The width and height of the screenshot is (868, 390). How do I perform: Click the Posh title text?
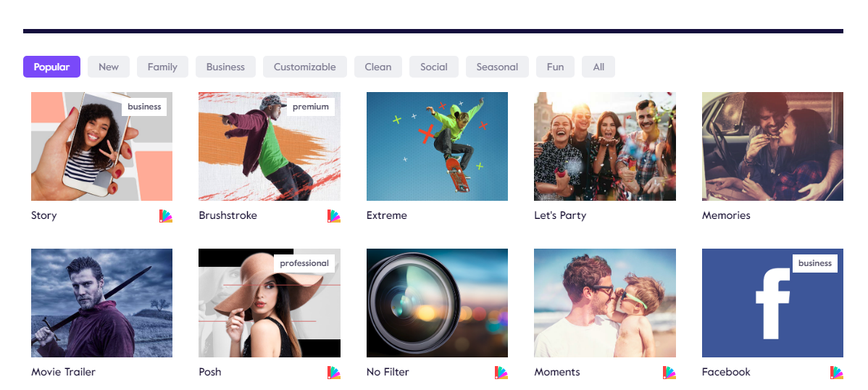coord(210,372)
